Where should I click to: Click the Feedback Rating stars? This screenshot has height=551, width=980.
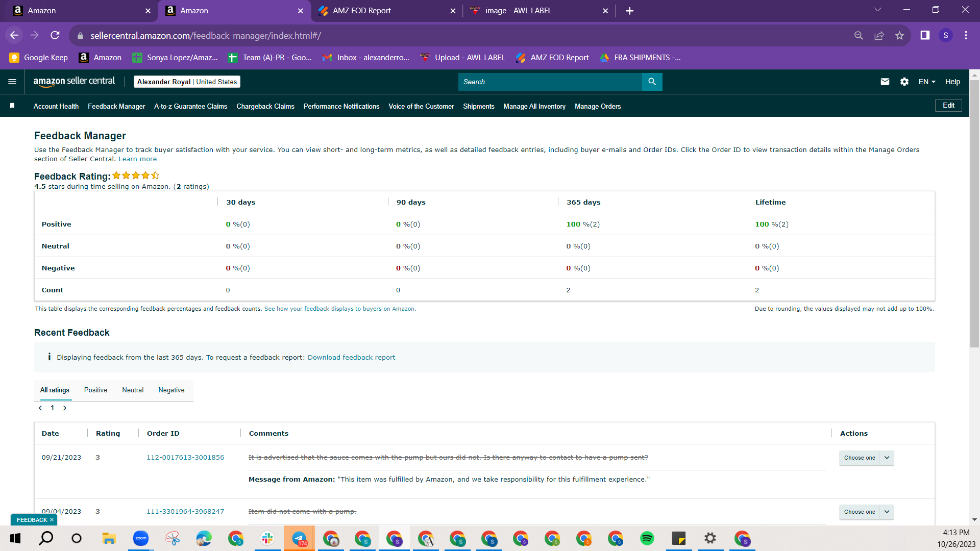point(136,176)
